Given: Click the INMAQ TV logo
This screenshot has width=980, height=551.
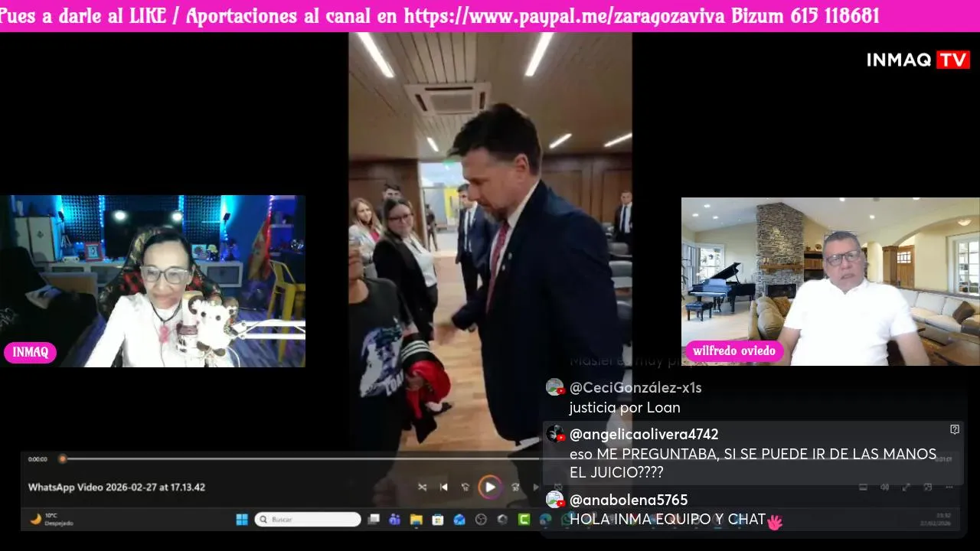Looking at the screenshot, I should pos(918,60).
